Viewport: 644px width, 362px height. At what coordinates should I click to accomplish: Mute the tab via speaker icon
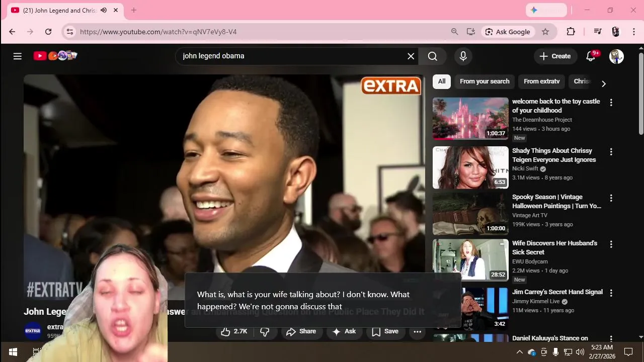104,10
